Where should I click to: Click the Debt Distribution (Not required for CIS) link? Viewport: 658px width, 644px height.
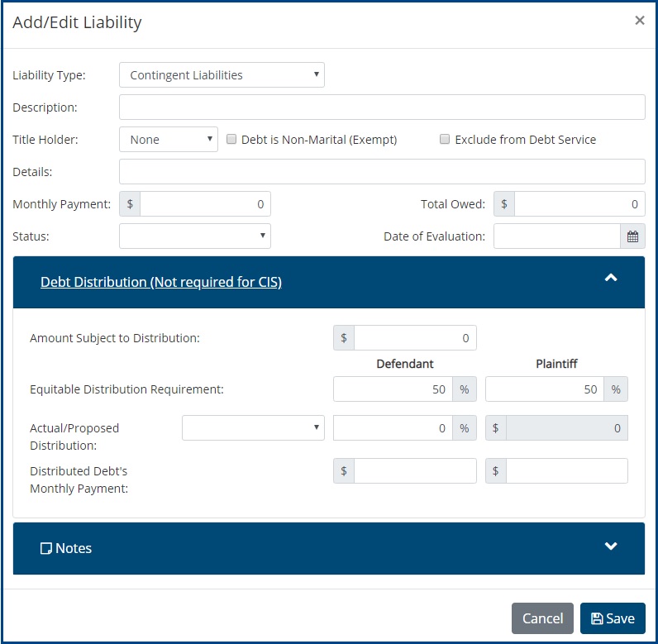(161, 282)
